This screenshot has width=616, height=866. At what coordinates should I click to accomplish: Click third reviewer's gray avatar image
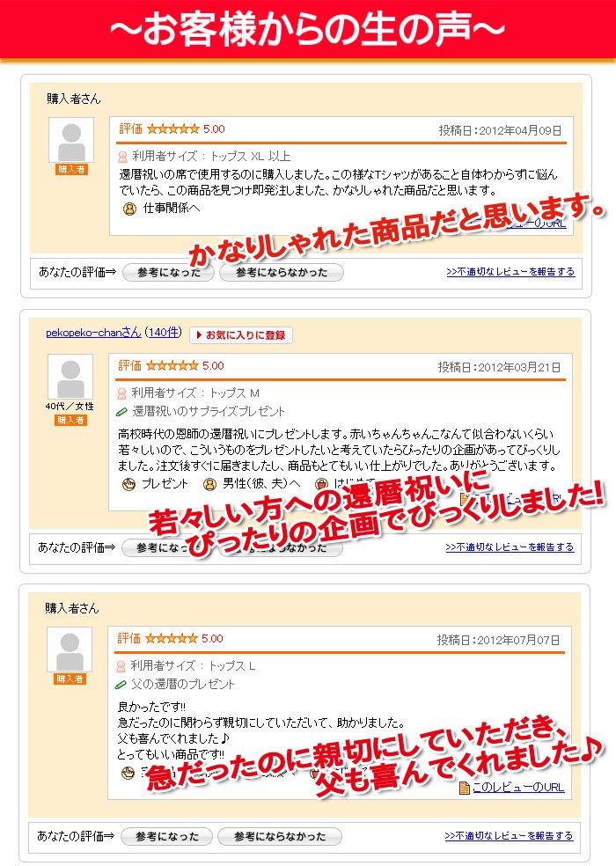coord(69,649)
